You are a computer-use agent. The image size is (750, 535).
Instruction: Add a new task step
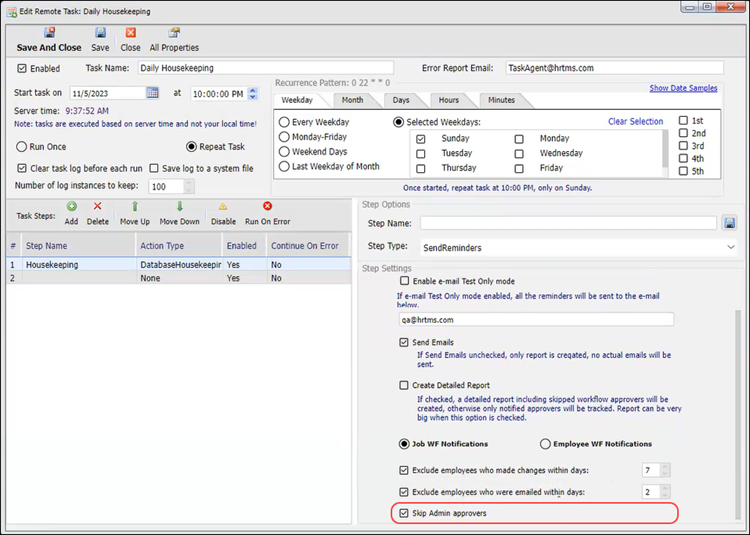71,207
